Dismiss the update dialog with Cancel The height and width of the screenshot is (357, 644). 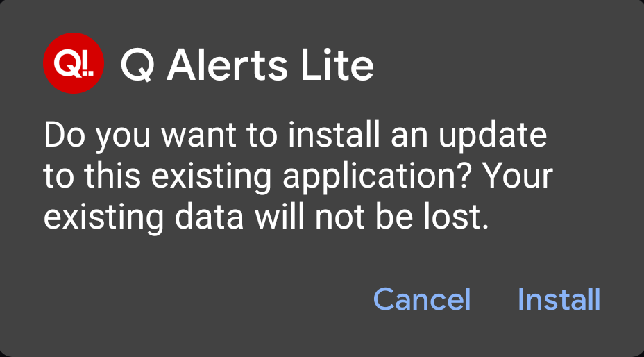(x=422, y=299)
